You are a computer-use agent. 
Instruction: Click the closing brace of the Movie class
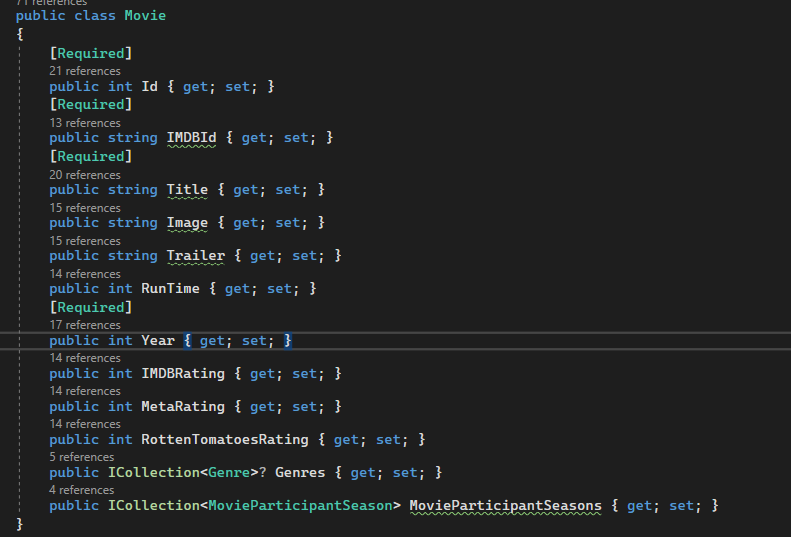pos(20,524)
